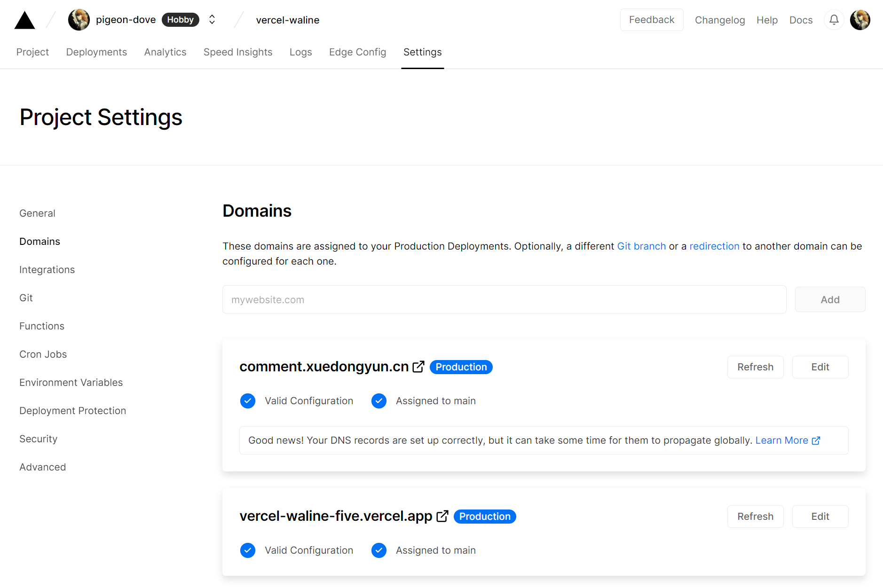Screen dimensions: 883x588
Task: Click the Feedback button
Action: [651, 20]
